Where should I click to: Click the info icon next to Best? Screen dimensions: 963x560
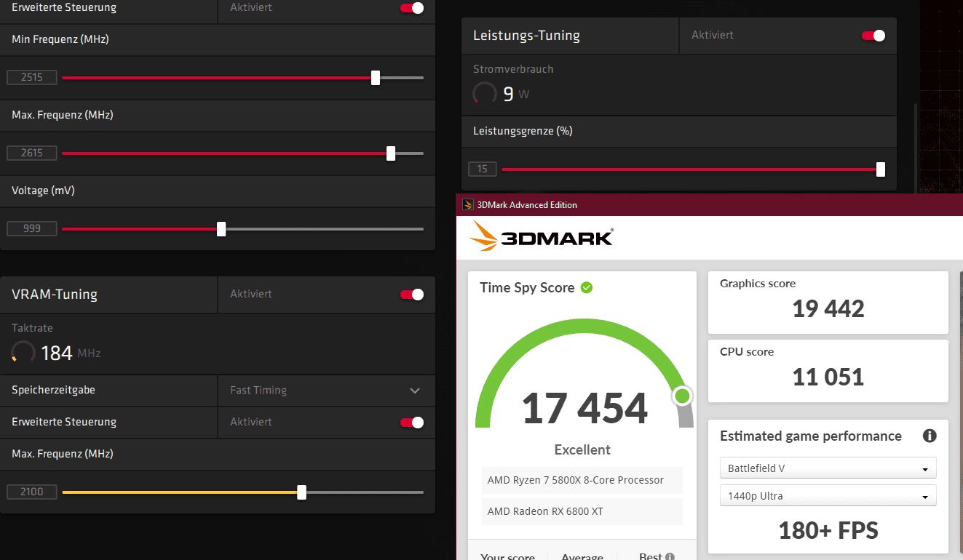pyautogui.click(x=670, y=556)
